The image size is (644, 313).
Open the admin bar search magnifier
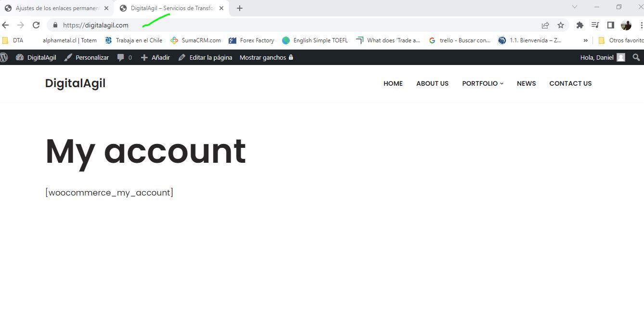pos(636,57)
